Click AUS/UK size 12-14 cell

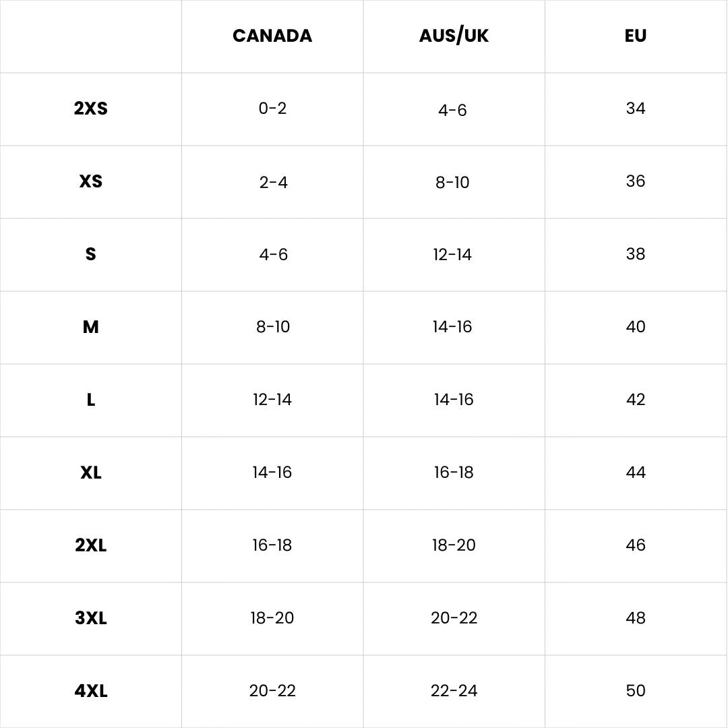[452, 255]
